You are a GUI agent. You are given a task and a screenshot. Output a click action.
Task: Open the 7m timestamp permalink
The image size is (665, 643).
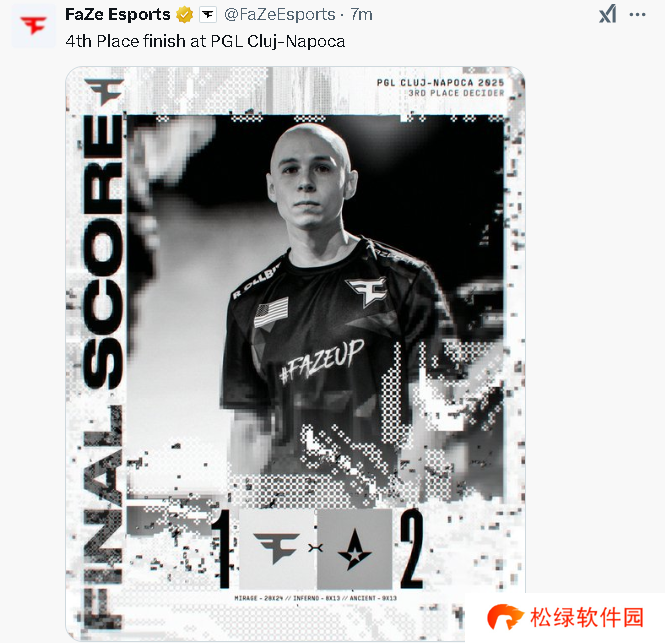361,14
